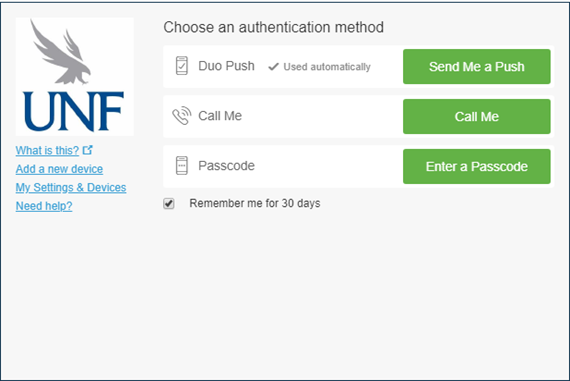Screen dimensions: 570x381
Task: Choose Enter a Passcode button
Action: 477,166
